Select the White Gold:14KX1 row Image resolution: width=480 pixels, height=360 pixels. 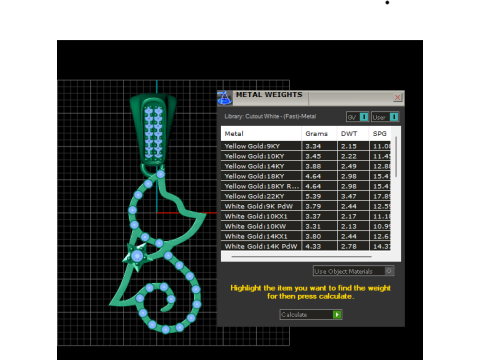(306, 236)
